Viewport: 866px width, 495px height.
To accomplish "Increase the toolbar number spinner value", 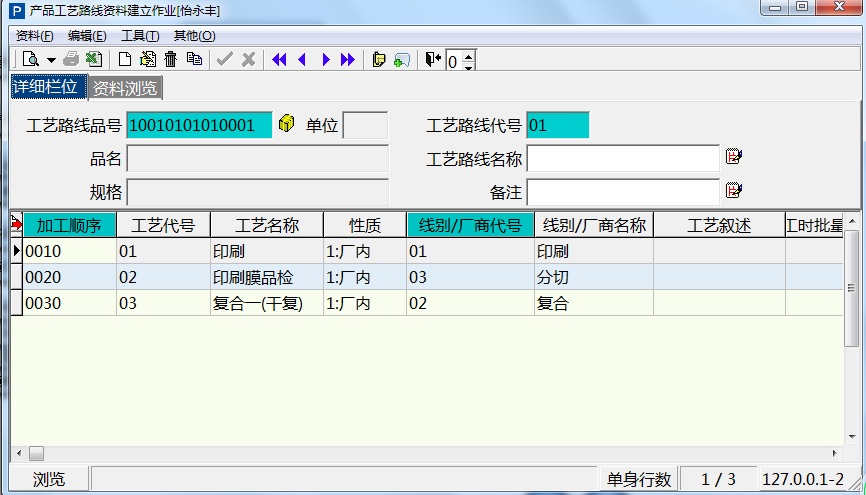I will click(x=468, y=56).
